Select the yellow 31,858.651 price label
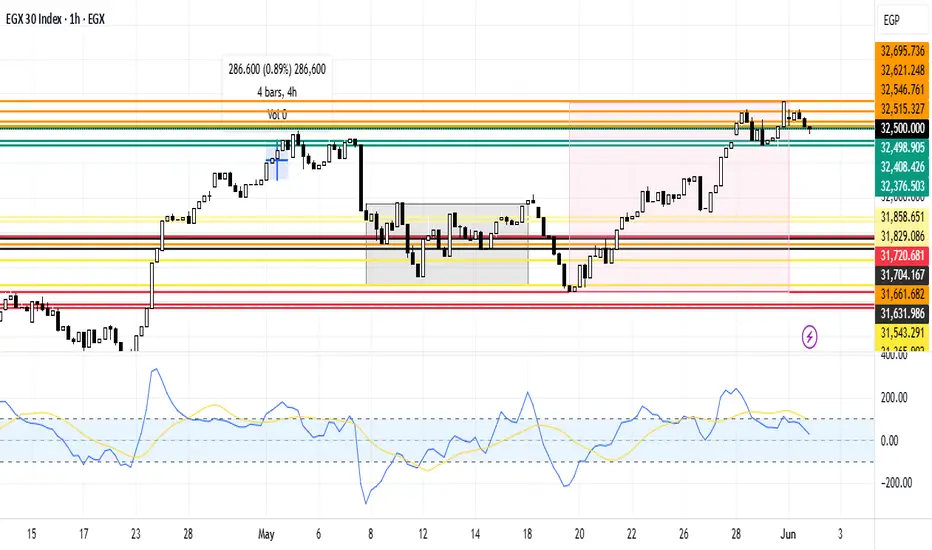 pos(902,217)
